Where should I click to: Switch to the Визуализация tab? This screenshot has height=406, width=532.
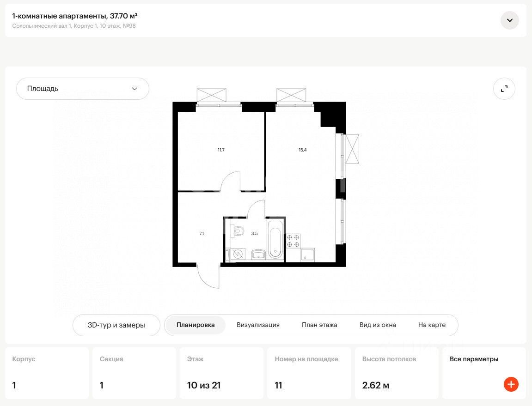pos(258,325)
